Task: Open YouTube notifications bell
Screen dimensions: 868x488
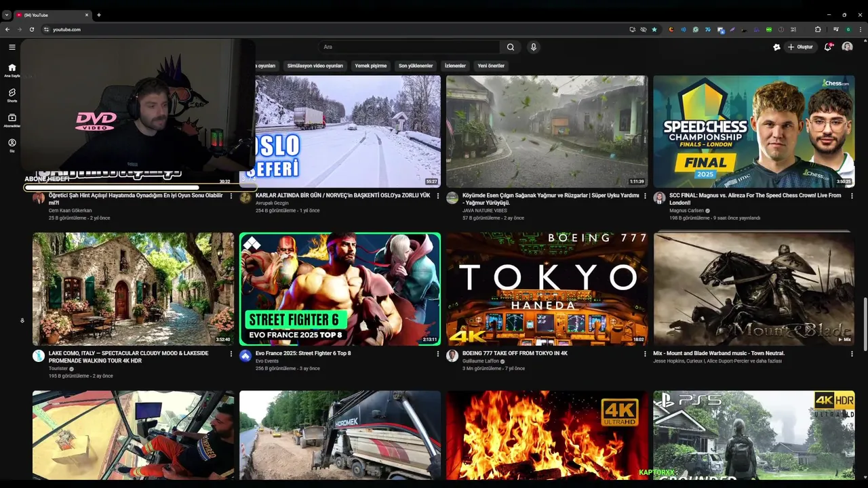Action: click(828, 47)
